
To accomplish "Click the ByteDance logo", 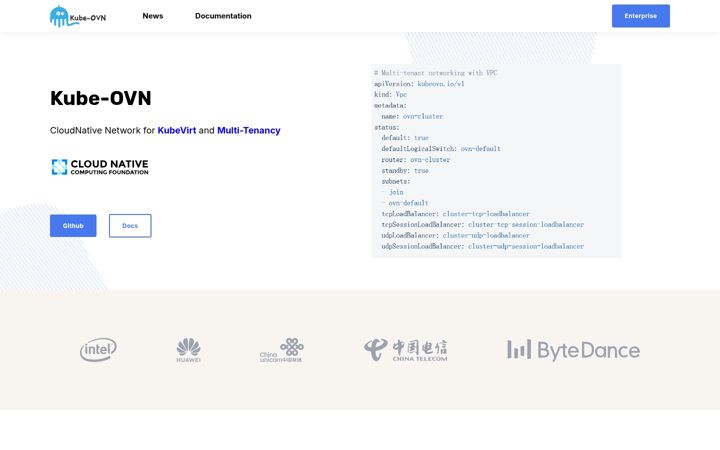I will (x=574, y=350).
